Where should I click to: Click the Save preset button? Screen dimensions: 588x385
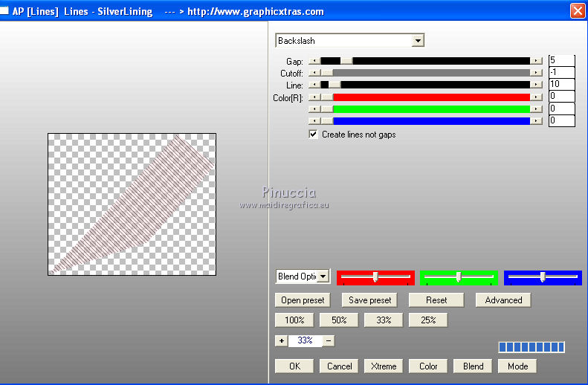(x=369, y=300)
